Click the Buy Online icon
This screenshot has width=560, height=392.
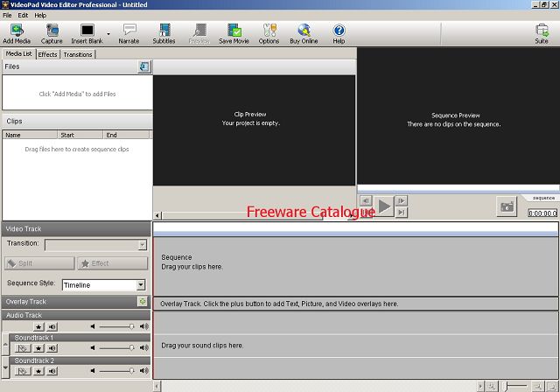point(304,33)
